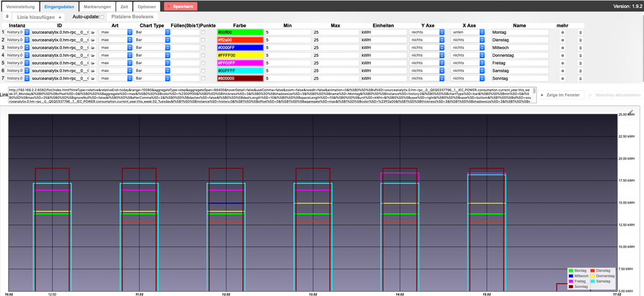Click trash icon left of Linie hinzufügen
The width and height of the screenshot is (644, 296).
tap(6, 17)
